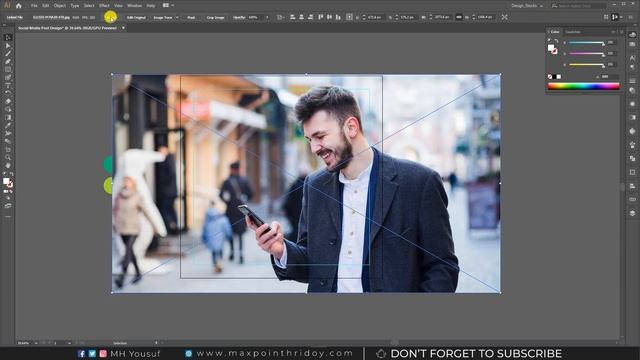The image size is (640, 360).
Task: Select the Eraser tool
Action: (x=8, y=102)
